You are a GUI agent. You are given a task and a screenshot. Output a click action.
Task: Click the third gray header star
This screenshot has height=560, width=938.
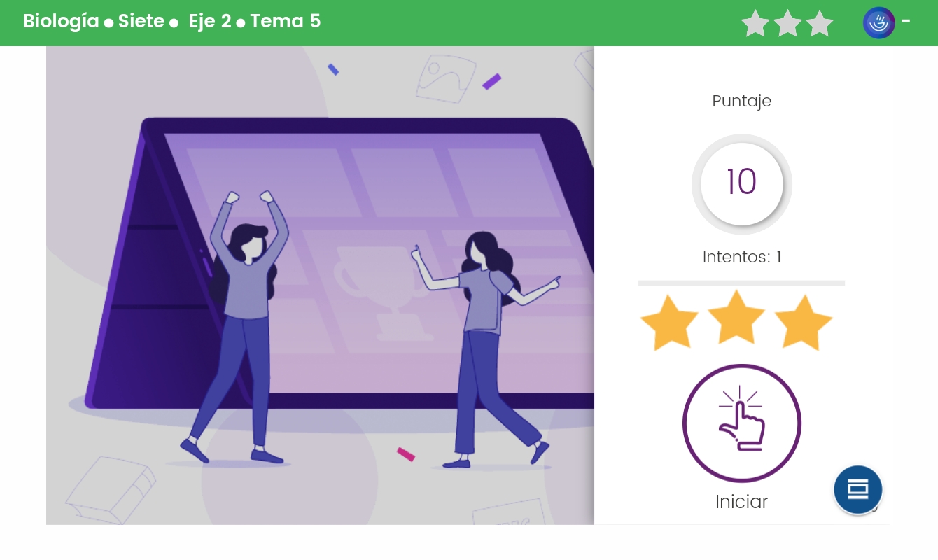(x=820, y=24)
